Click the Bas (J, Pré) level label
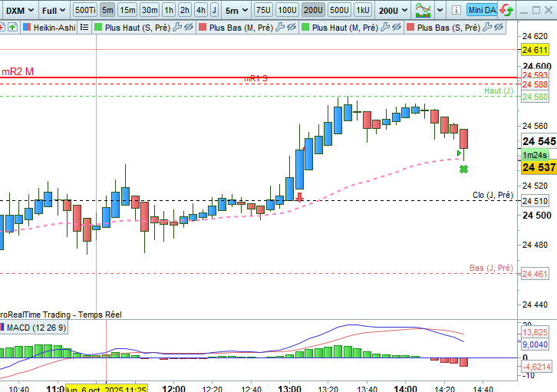 click(x=491, y=268)
